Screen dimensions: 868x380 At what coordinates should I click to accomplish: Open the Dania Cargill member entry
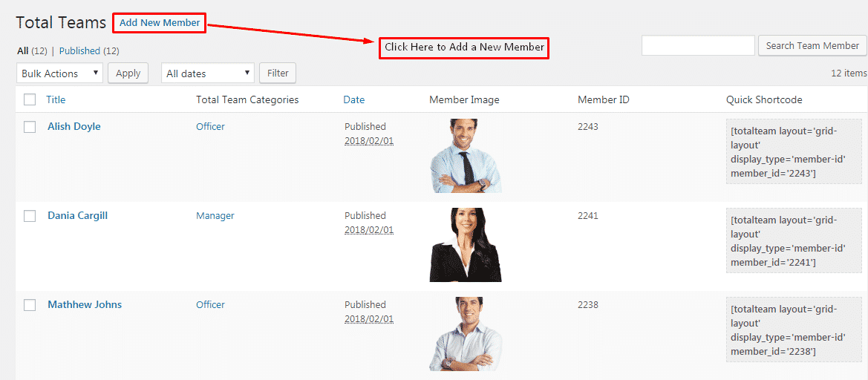(77, 215)
